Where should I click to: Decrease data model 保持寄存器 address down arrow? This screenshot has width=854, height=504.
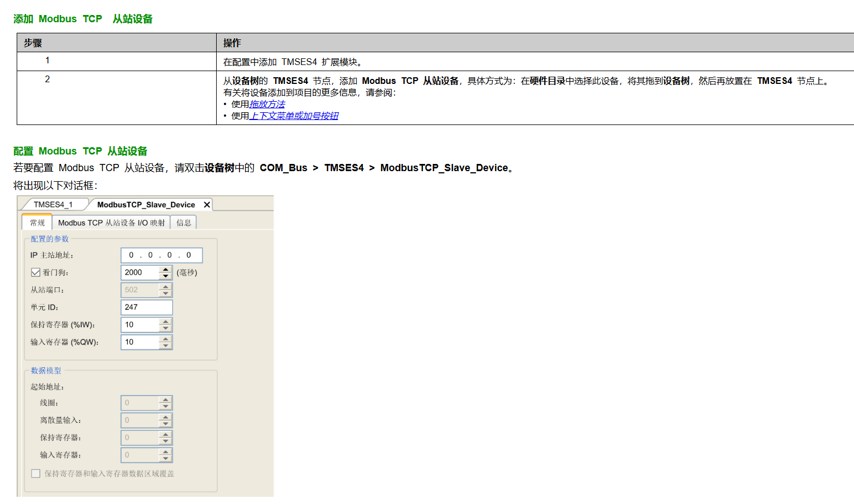pos(166,441)
